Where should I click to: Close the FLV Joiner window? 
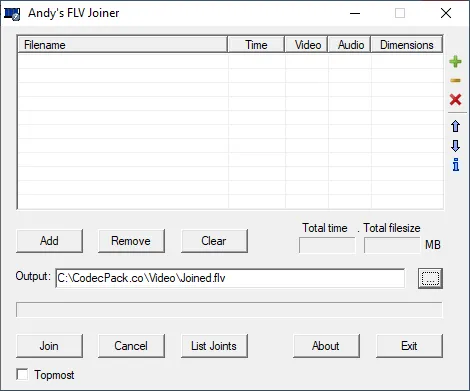(x=446, y=13)
